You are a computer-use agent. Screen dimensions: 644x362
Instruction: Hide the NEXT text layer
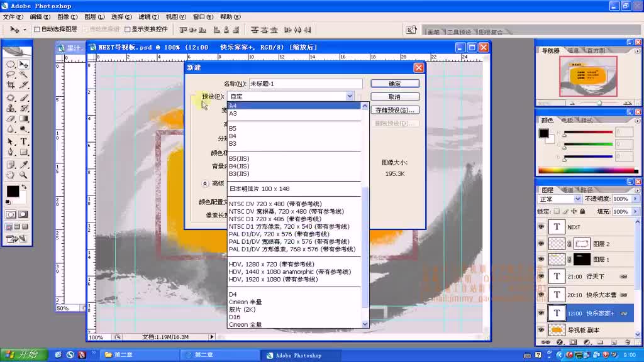click(x=541, y=227)
